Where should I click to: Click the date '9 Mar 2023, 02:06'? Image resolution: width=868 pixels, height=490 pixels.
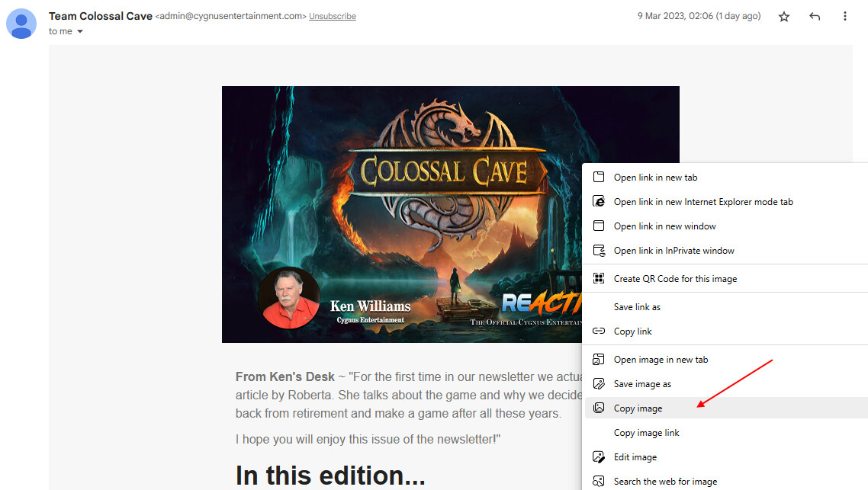coord(675,16)
